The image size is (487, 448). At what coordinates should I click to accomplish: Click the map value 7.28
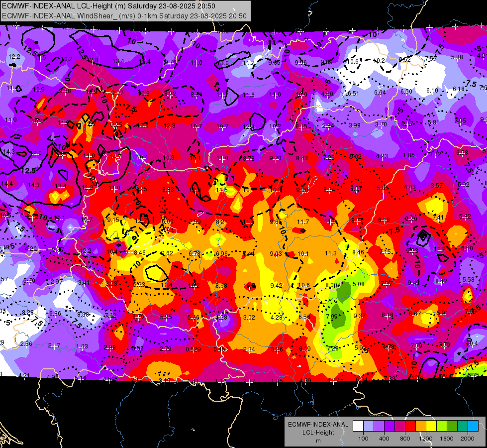(333, 348)
